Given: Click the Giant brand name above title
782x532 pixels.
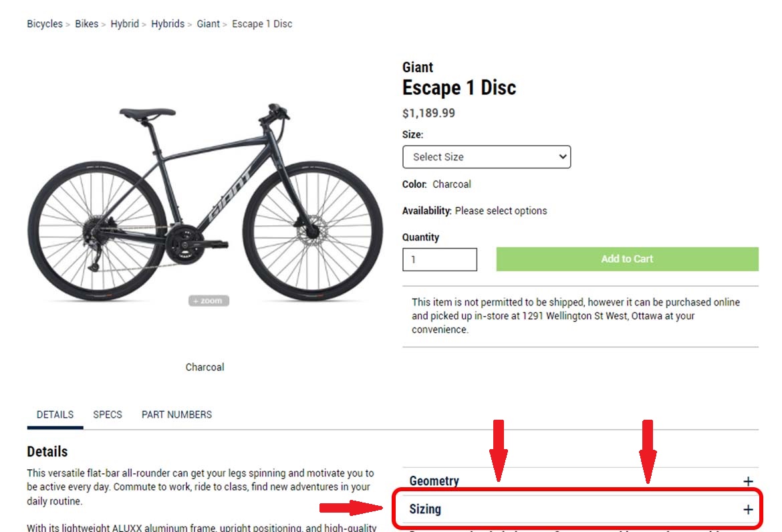Looking at the screenshot, I should click(x=418, y=67).
